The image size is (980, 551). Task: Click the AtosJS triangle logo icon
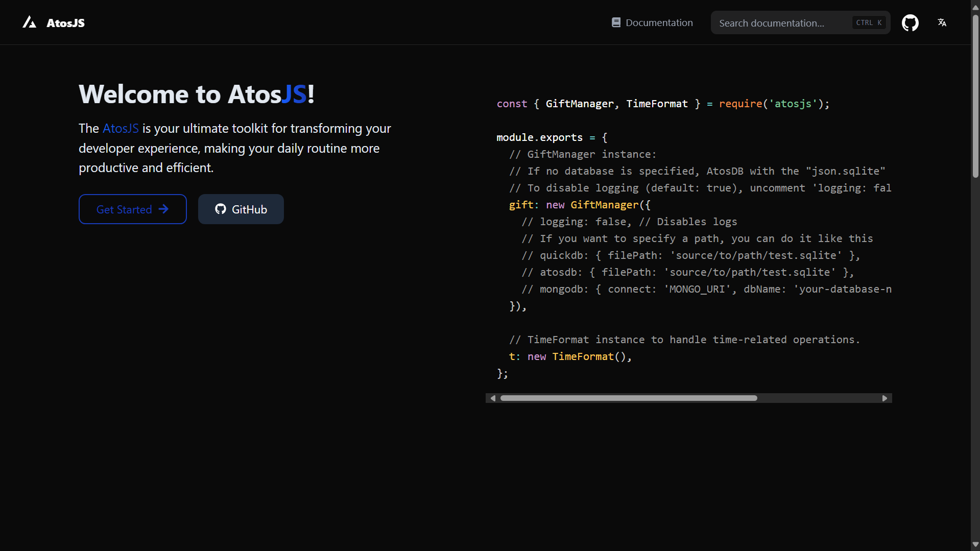[29, 22]
